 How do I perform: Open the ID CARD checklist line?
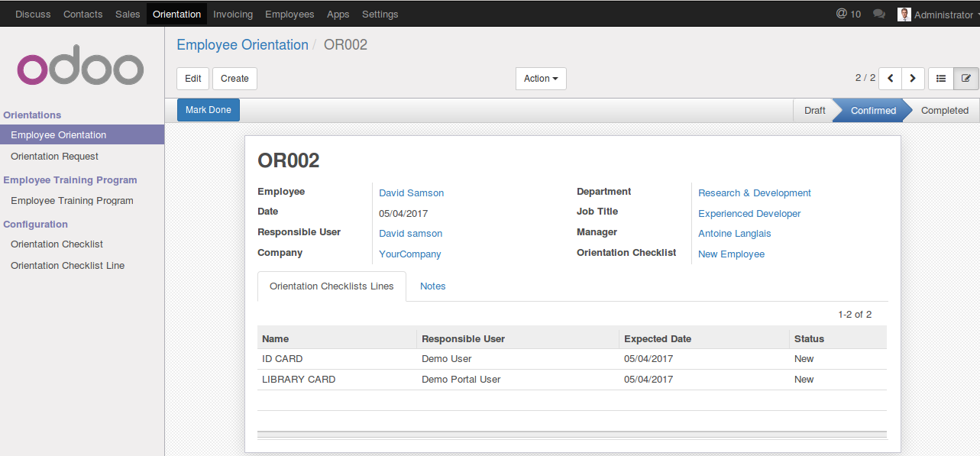click(x=283, y=359)
